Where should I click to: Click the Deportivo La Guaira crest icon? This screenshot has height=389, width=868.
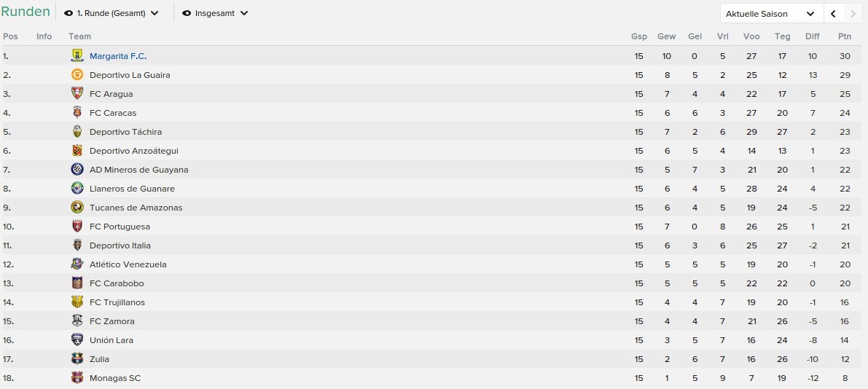click(77, 75)
